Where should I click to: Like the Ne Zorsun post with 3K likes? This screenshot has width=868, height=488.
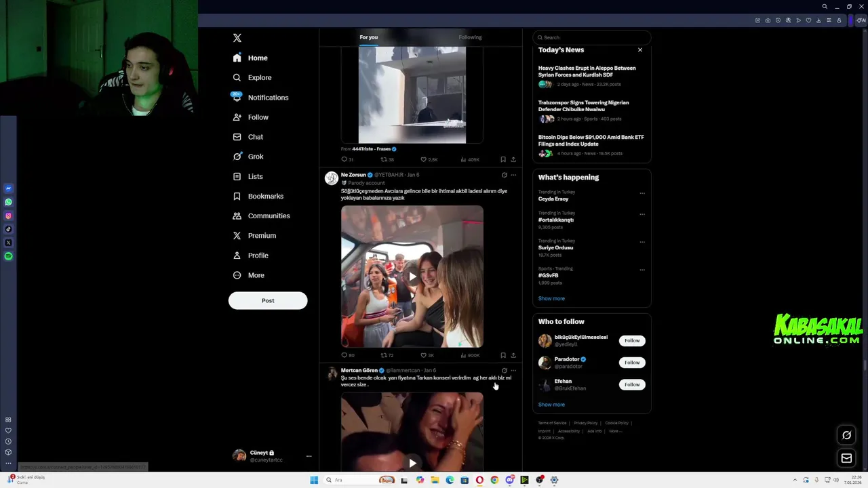(x=427, y=355)
